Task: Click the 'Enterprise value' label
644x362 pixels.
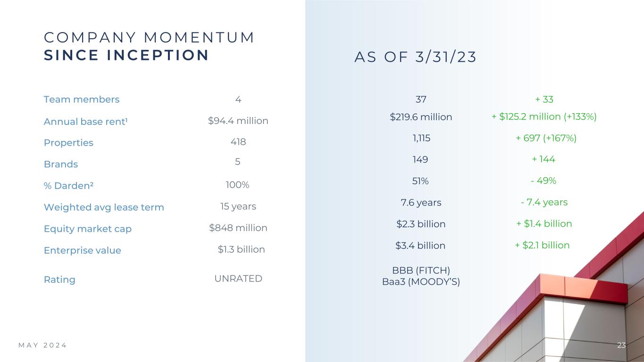Action: pyautogui.click(x=83, y=251)
